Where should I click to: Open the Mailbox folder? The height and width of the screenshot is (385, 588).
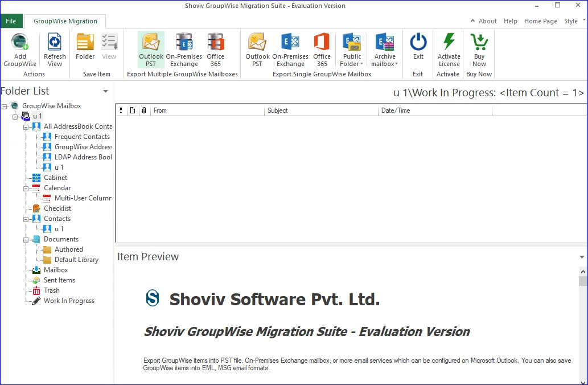[x=56, y=270]
